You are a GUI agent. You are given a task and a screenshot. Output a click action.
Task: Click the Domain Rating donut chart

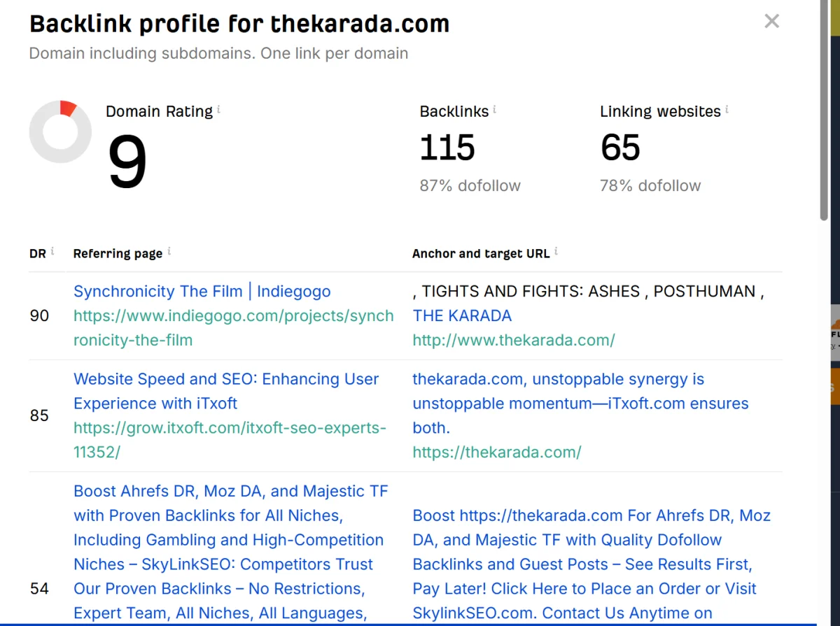pos(60,132)
